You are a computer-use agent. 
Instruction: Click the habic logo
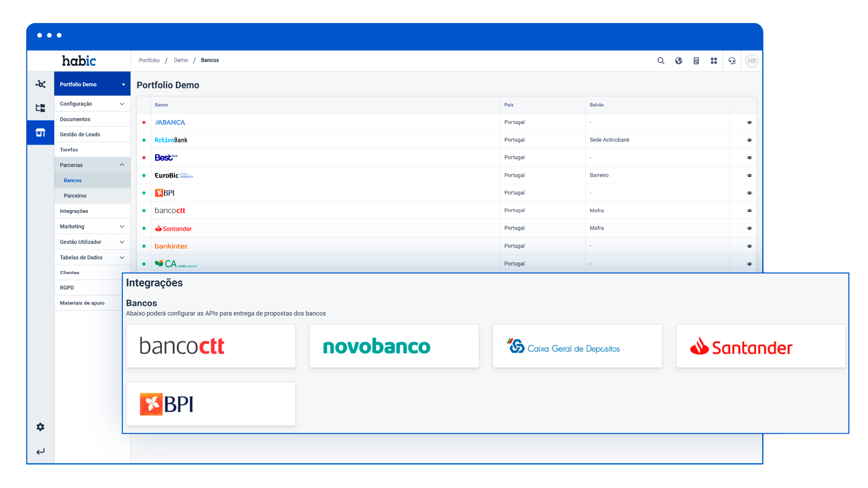pos(79,61)
